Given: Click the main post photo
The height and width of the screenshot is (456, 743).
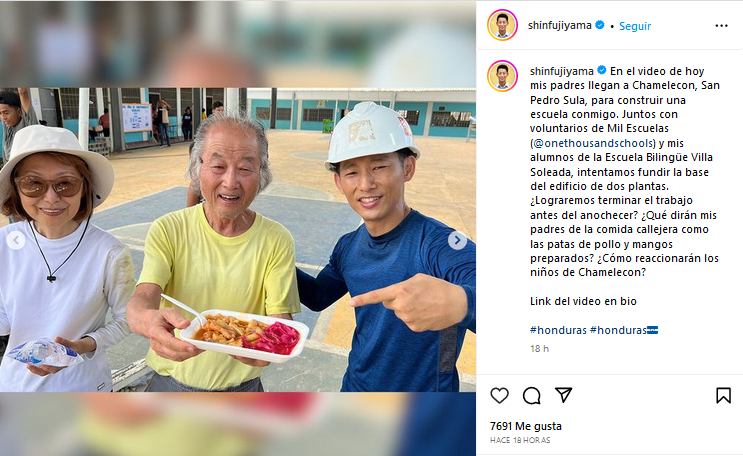Looking at the screenshot, I should tap(238, 239).
